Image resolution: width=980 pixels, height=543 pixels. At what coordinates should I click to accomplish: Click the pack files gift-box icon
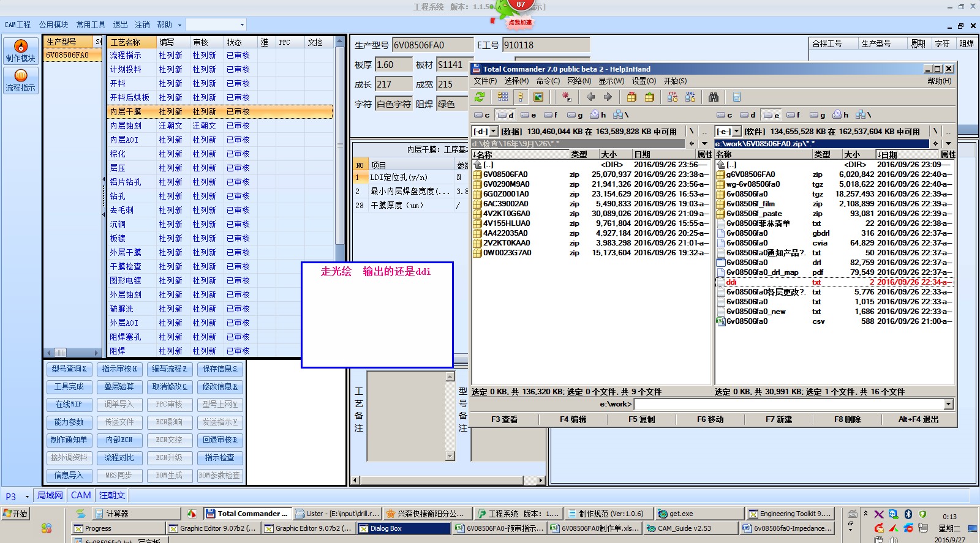pos(631,97)
